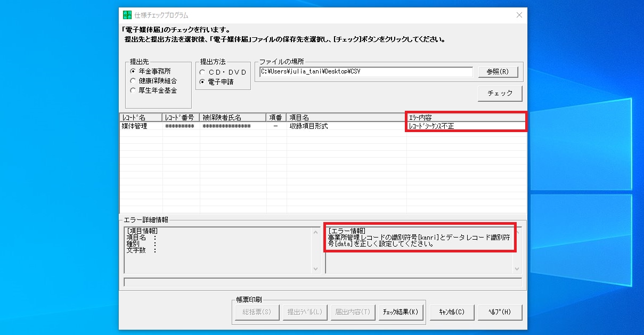Click the ファイルの場所 path input field

point(365,72)
